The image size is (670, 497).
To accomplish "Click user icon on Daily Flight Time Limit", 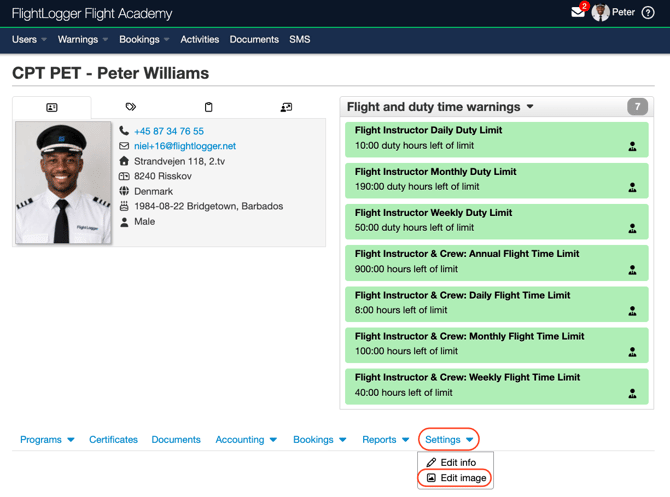I will (632, 311).
